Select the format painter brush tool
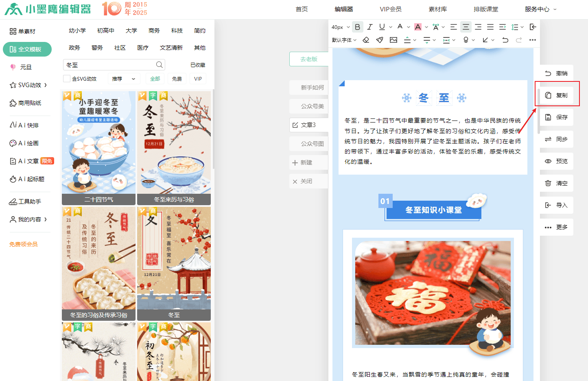 pyautogui.click(x=380, y=40)
